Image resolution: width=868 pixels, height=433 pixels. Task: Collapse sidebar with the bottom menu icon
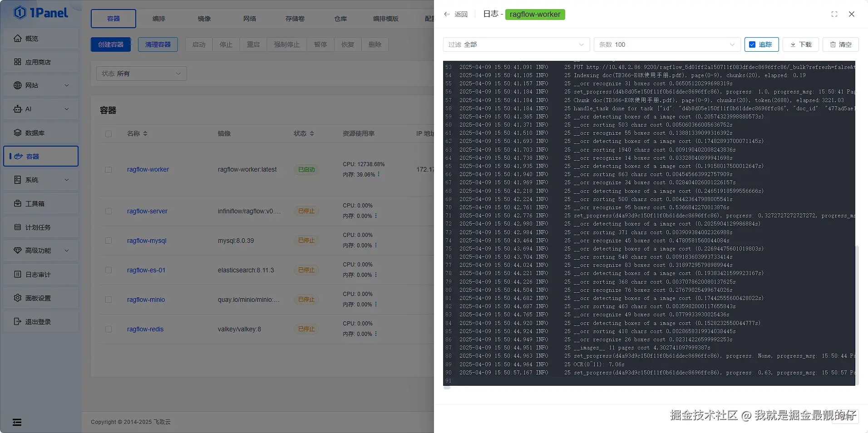point(17,423)
